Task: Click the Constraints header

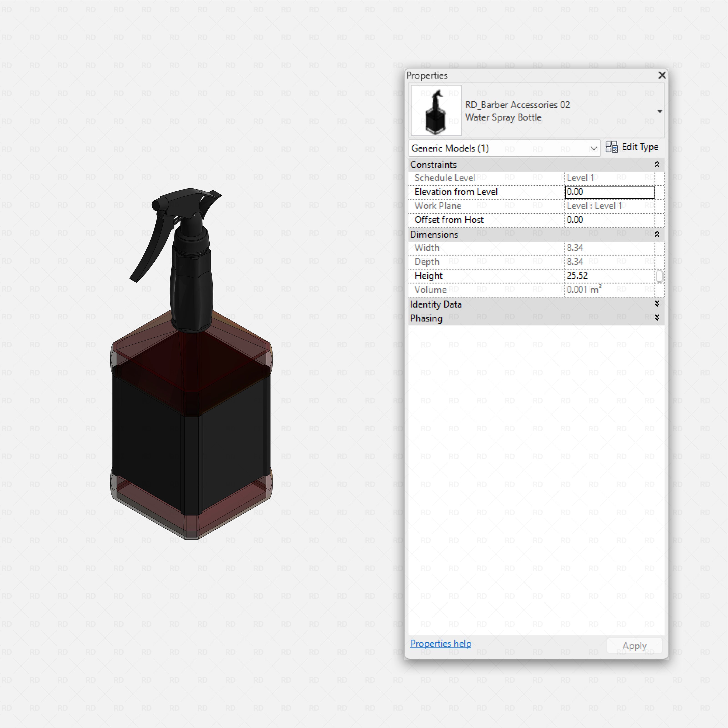Action: point(433,164)
